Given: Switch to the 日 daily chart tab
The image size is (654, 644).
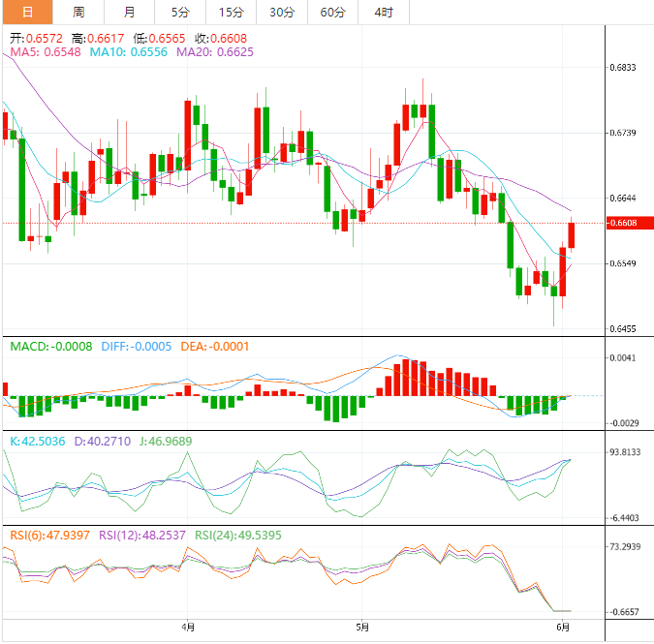Looking at the screenshot, I should [26, 13].
